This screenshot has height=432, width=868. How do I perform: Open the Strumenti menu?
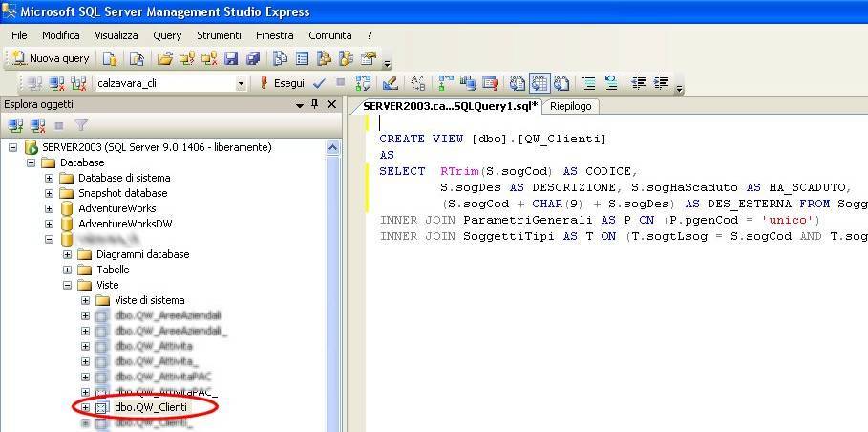click(219, 35)
